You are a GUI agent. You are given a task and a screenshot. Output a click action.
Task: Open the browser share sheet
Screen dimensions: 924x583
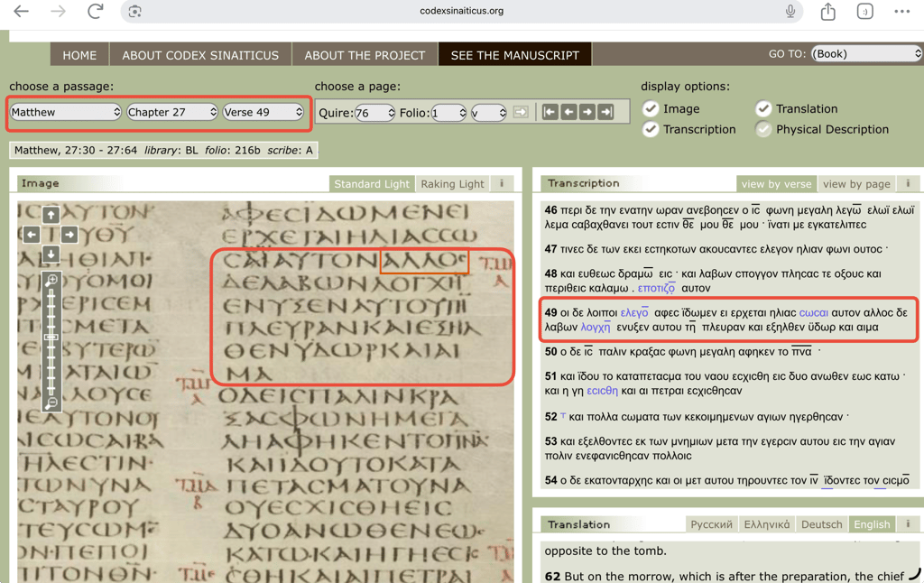[828, 11]
